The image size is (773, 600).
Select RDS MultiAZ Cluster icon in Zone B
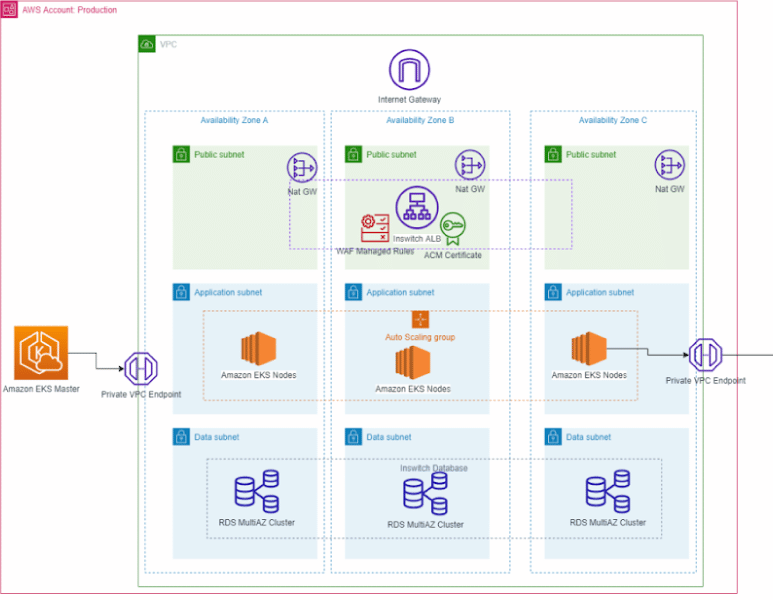425,494
